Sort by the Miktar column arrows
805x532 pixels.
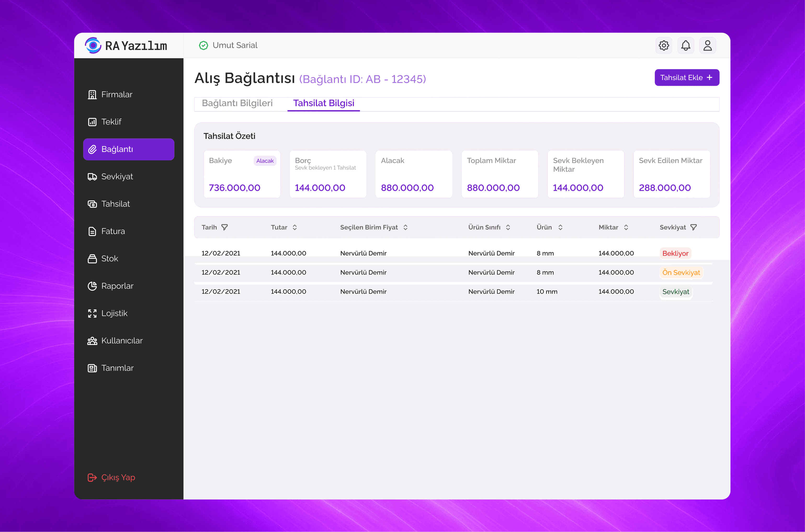coord(626,227)
